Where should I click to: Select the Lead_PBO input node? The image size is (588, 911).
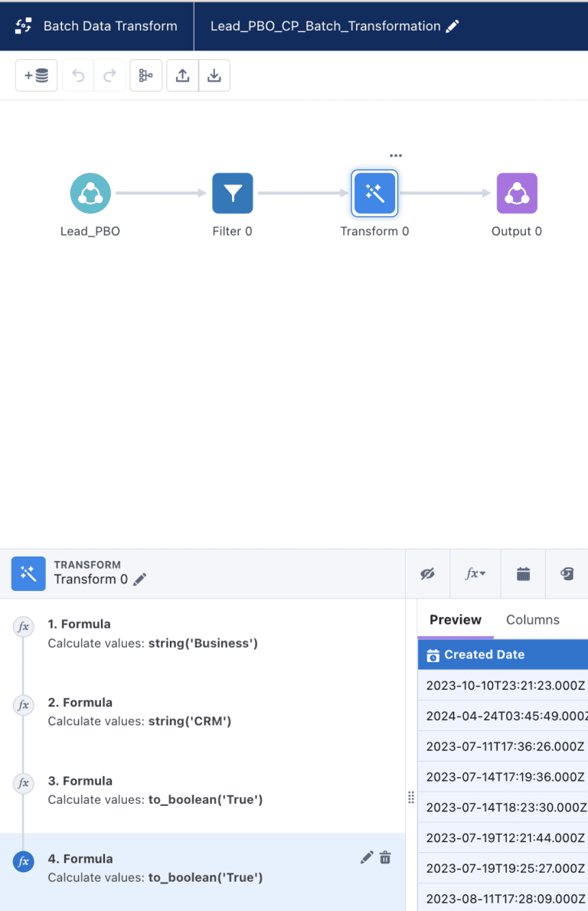point(90,194)
